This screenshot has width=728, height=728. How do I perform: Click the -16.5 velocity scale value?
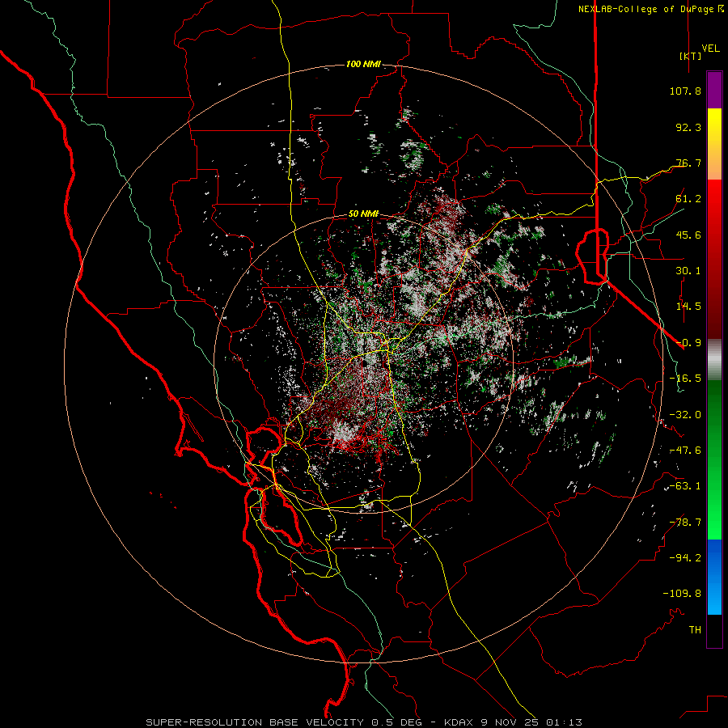coord(685,379)
